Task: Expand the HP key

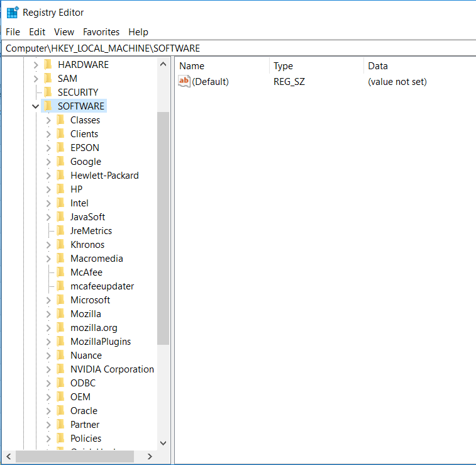Action: pos(48,189)
